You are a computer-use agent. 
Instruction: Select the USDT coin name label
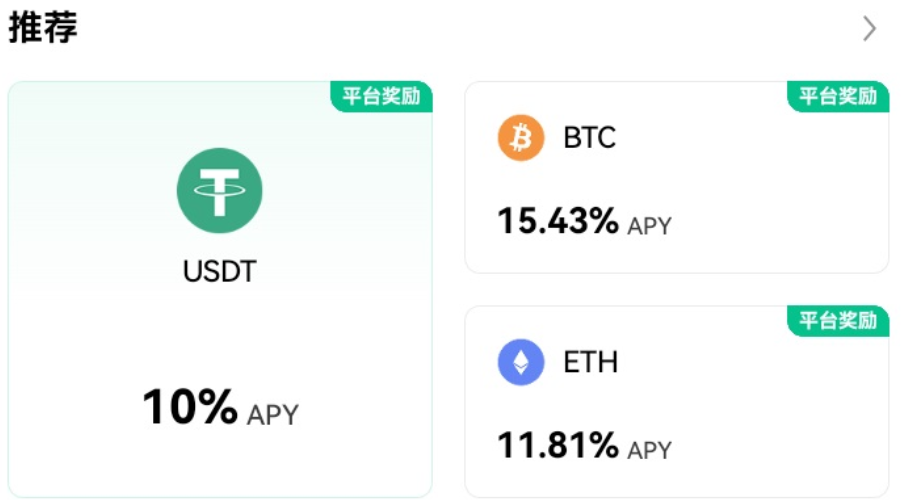click(x=219, y=271)
